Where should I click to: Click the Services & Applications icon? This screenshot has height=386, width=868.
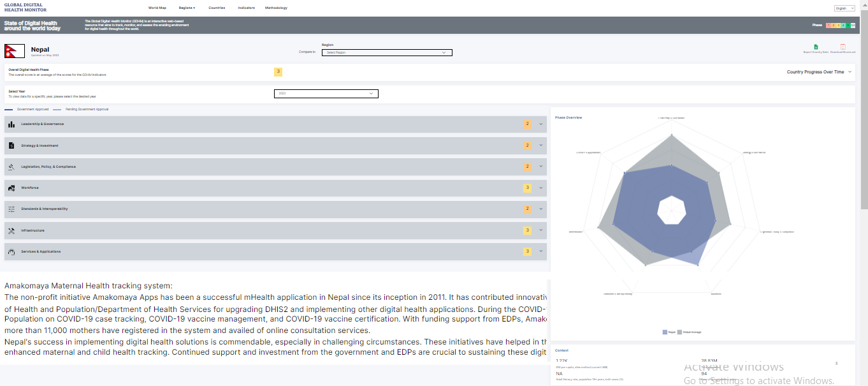click(11, 252)
